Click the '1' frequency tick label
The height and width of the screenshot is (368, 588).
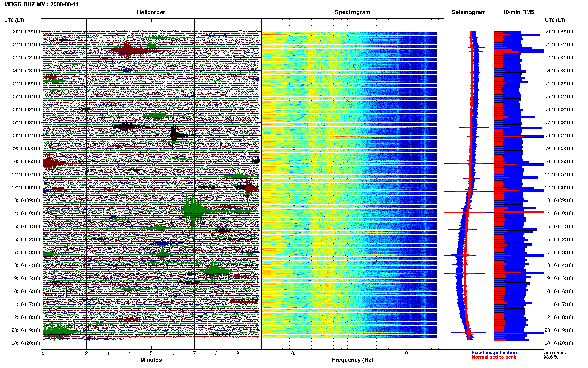tap(350, 353)
